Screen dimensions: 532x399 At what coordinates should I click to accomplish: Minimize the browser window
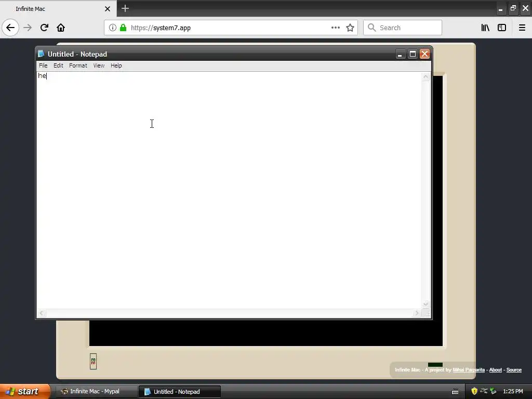pos(500,9)
